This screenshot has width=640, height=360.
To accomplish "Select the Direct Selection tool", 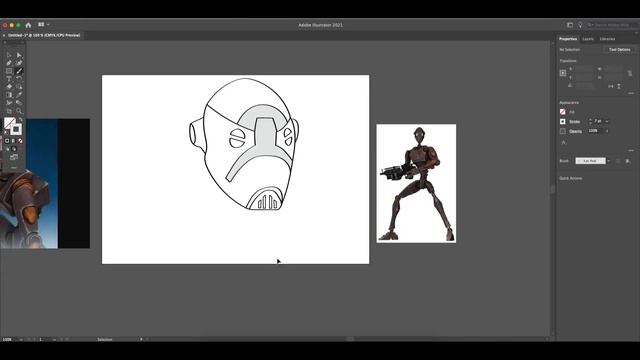I will (19, 55).
